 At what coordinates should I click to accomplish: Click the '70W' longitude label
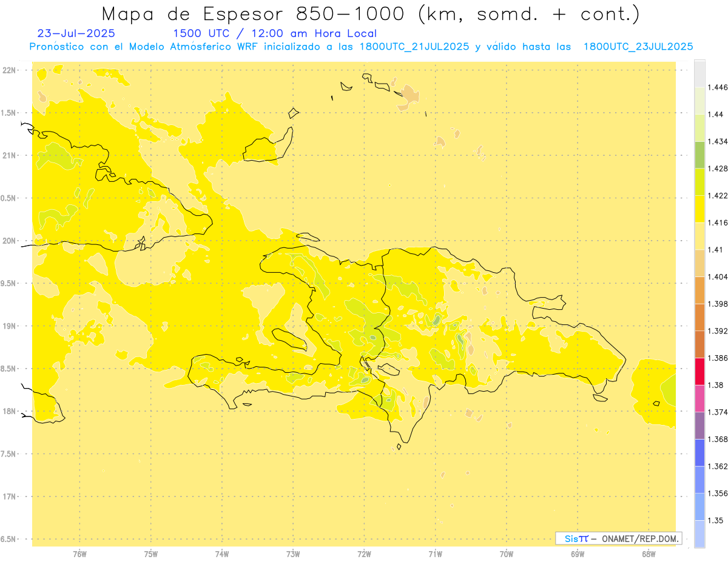[x=507, y=554]
